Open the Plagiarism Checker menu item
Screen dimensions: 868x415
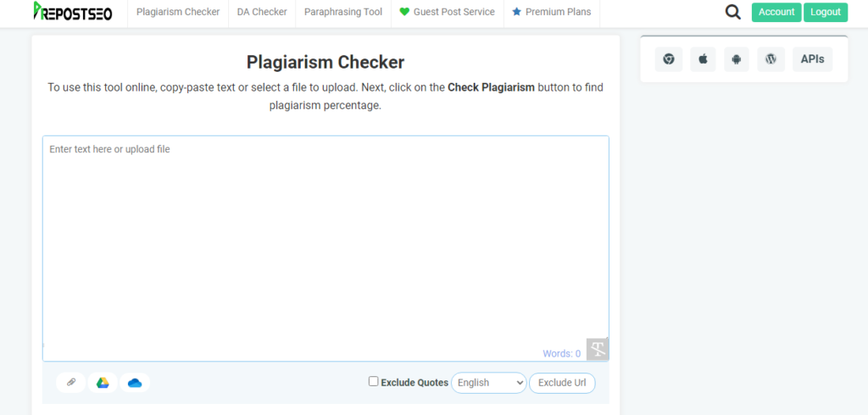tap(178, 13)
